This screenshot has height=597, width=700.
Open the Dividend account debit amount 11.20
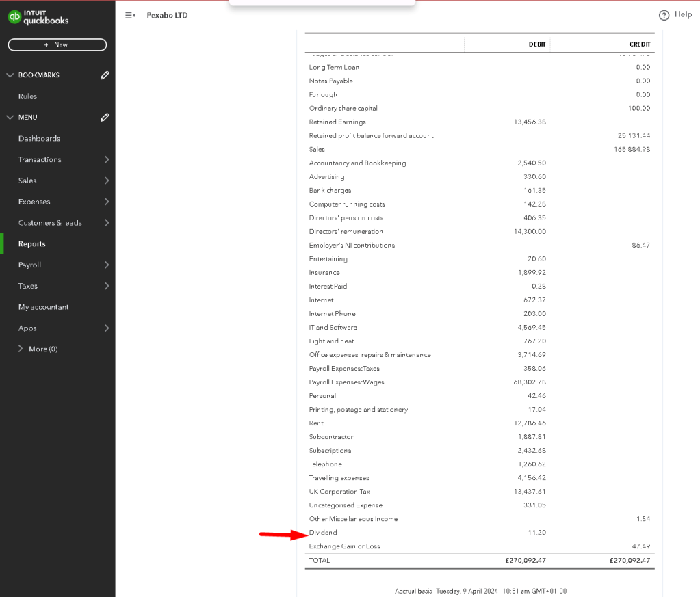[536, 532]
